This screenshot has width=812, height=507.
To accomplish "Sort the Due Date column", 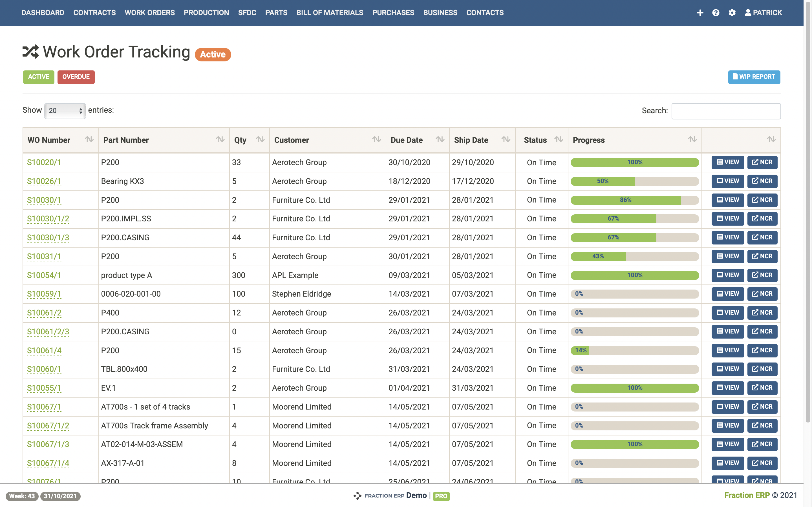I will pos(440,140).
